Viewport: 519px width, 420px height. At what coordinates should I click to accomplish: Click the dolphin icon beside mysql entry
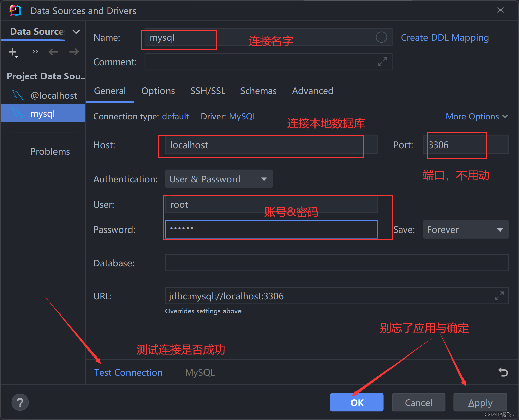click(17, 113)
